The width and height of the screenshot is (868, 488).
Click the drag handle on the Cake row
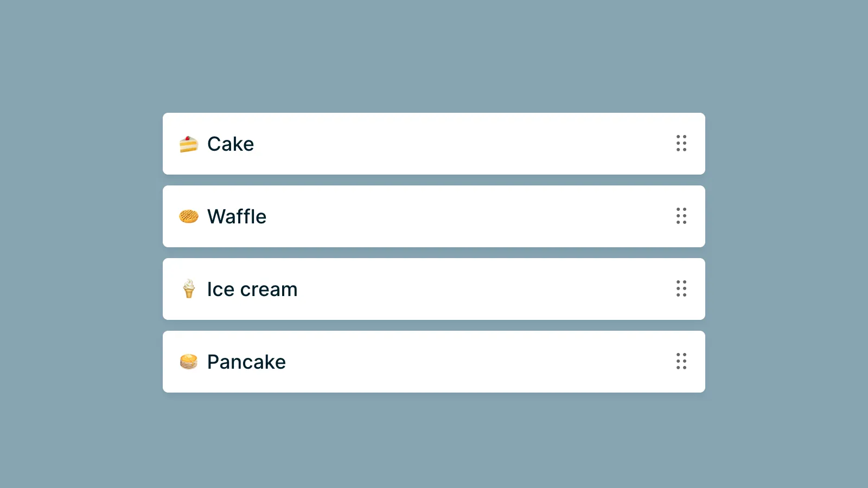681,144
